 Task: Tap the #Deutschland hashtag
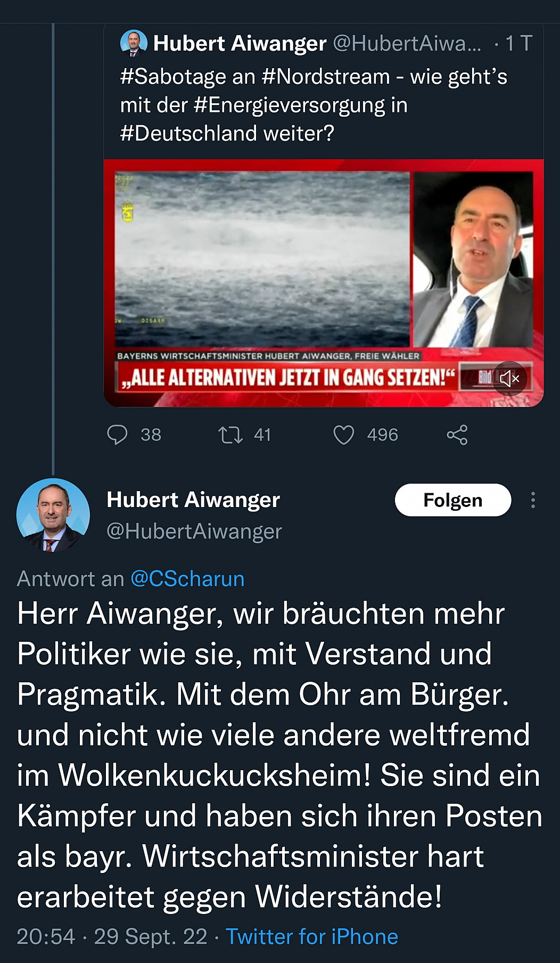pyautogui.click(x=189, y=133)
